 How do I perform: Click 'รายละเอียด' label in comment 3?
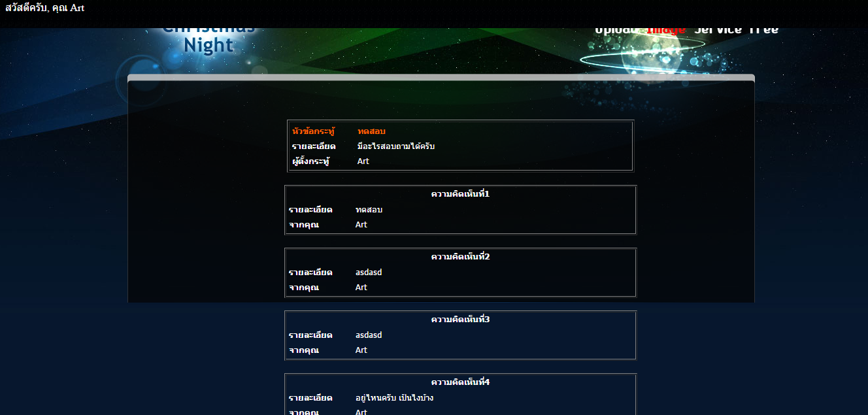point(310,335)
